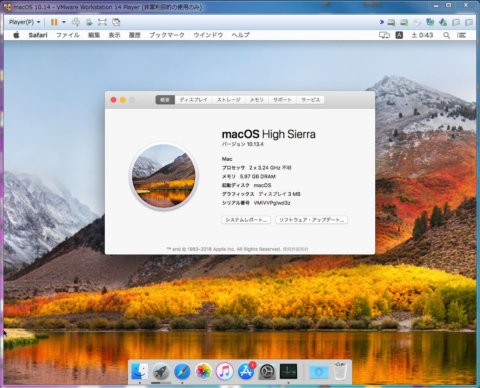
Task: Open App Store with update badge
Action: click(246, 371)
